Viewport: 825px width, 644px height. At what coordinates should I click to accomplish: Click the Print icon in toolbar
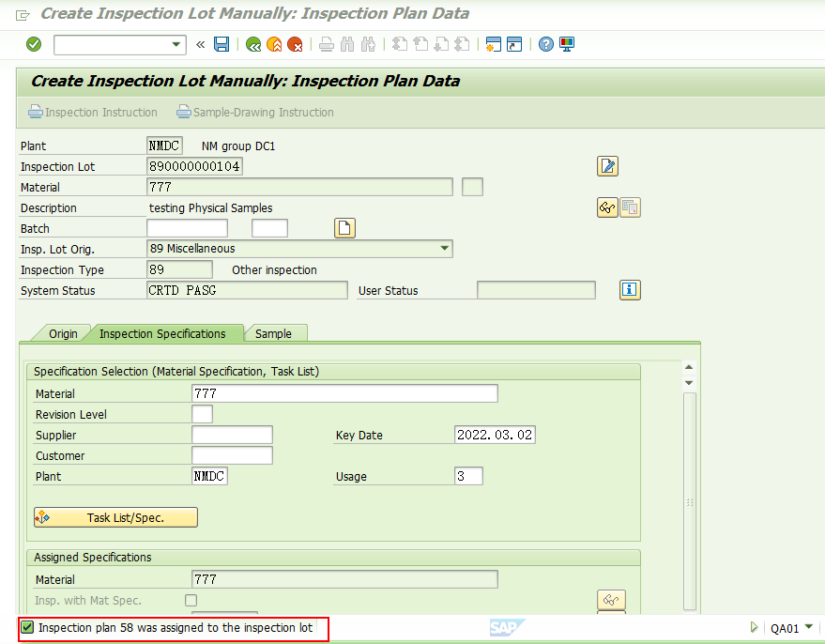(327, 44)
